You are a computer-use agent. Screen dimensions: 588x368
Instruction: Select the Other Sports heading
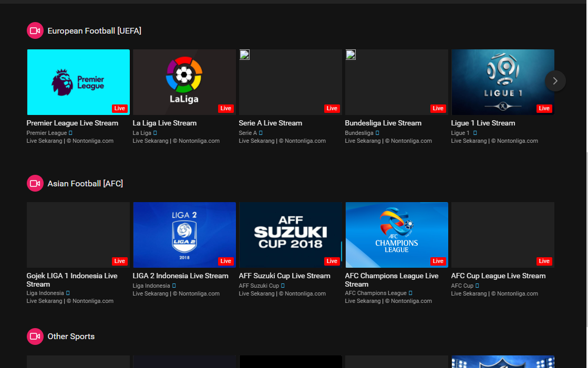tap(71, 336)
